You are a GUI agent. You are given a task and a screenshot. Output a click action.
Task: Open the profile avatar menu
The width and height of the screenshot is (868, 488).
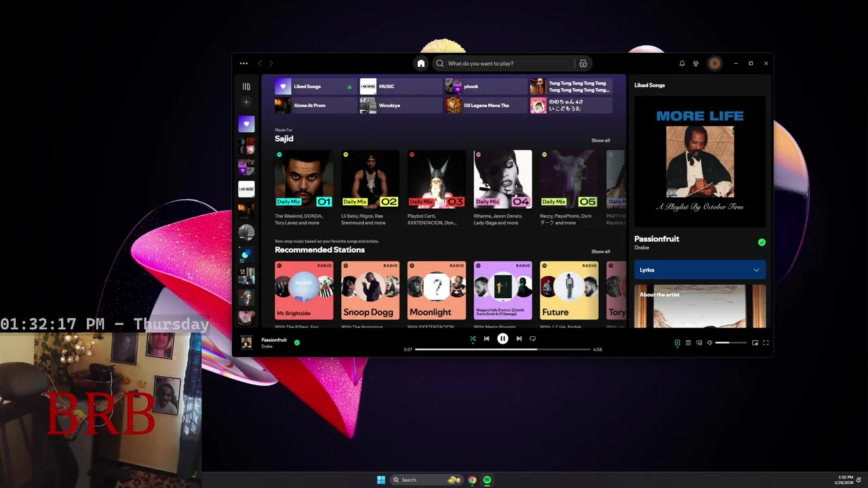pyautogui.click(x=714, y=63)
